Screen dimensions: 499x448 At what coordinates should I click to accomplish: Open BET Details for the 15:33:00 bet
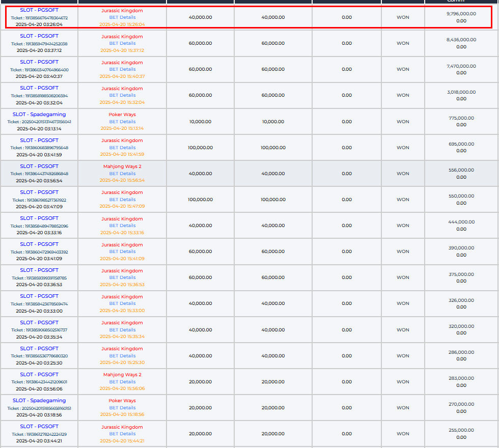pos(122,303)
